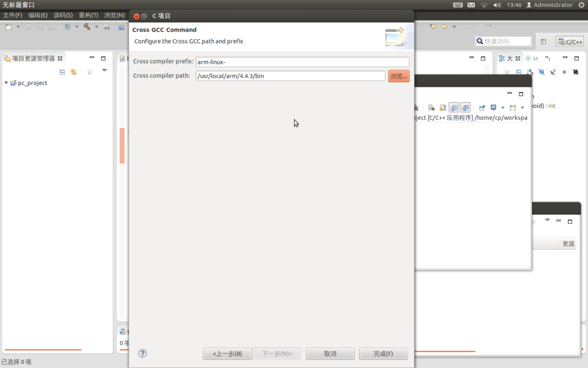Click the help icon in the C Project dialog
Image resolution: width=588 pixels, height=368 pixels.
[142, 353]
